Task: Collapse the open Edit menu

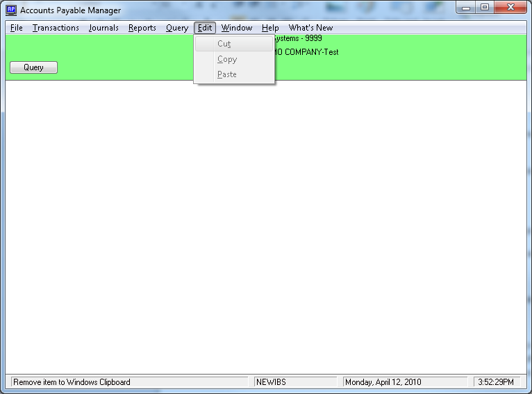Action: pyautogui.click(x=205, y=28)
